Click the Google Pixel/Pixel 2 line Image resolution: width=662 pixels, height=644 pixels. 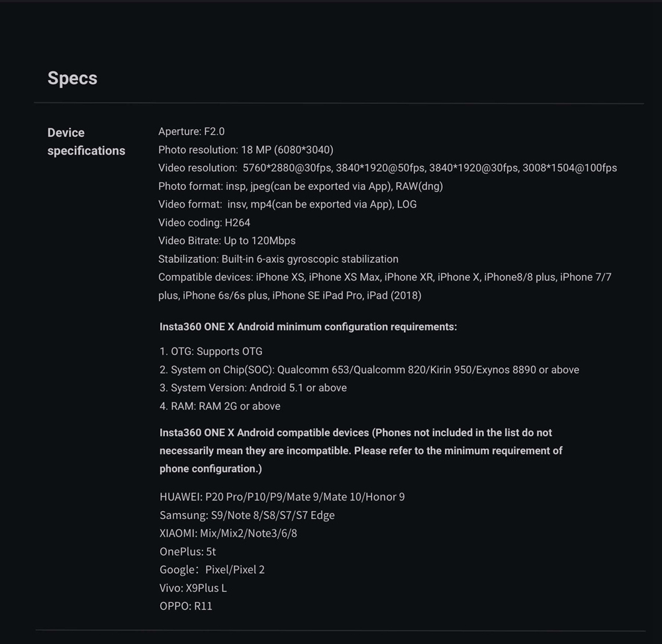click(212, 570)
